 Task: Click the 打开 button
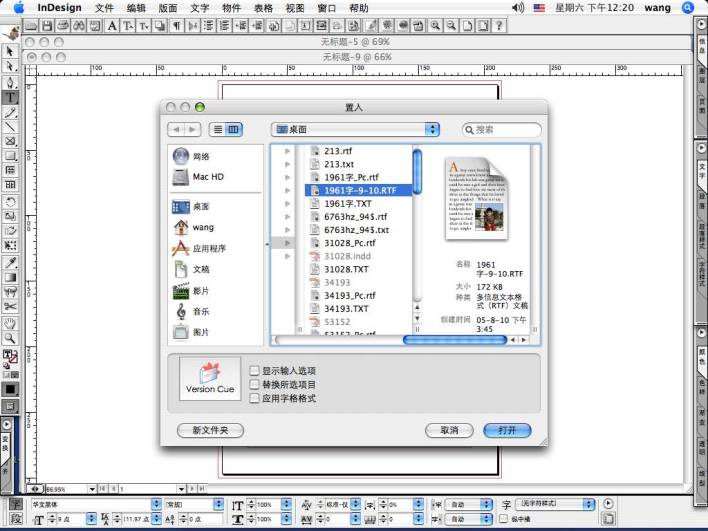507,430
